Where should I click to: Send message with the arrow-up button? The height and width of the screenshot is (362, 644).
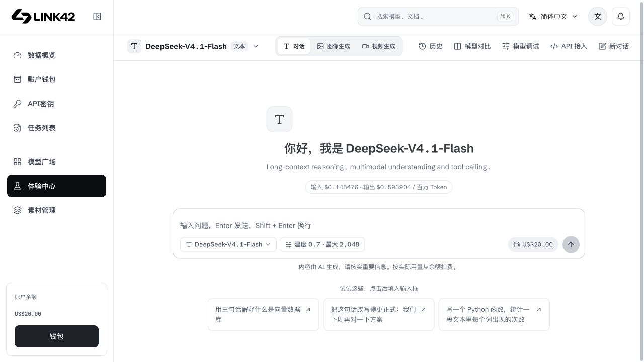[571, 244]
